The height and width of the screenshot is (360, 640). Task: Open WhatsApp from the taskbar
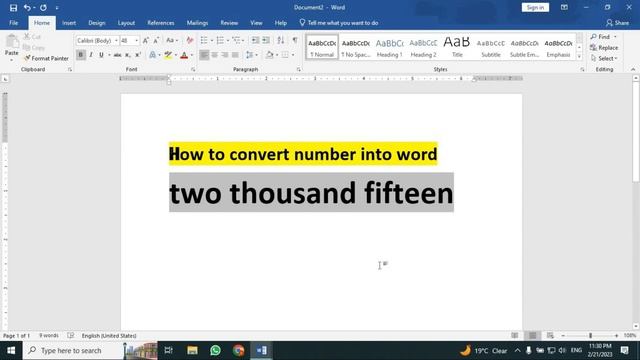click(215, 350)
